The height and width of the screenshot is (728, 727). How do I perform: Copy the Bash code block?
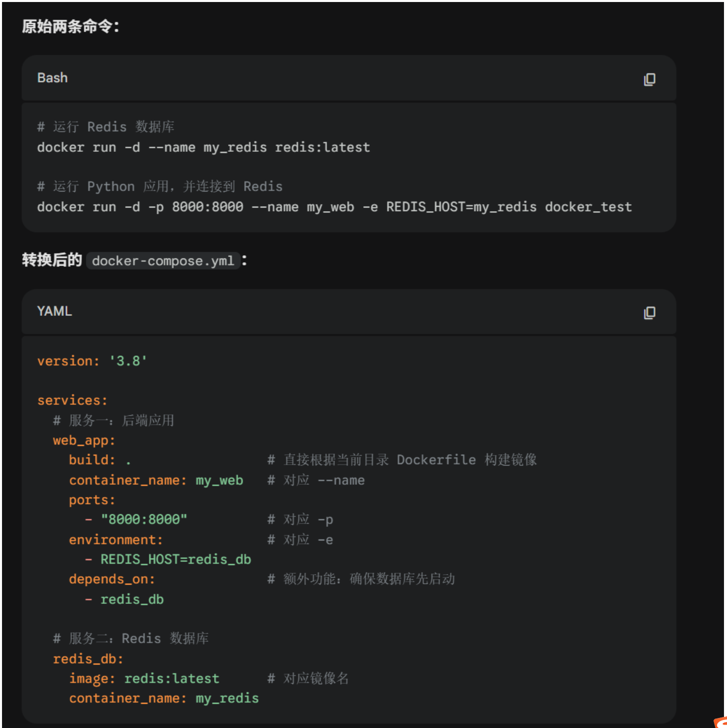(649, 79)
